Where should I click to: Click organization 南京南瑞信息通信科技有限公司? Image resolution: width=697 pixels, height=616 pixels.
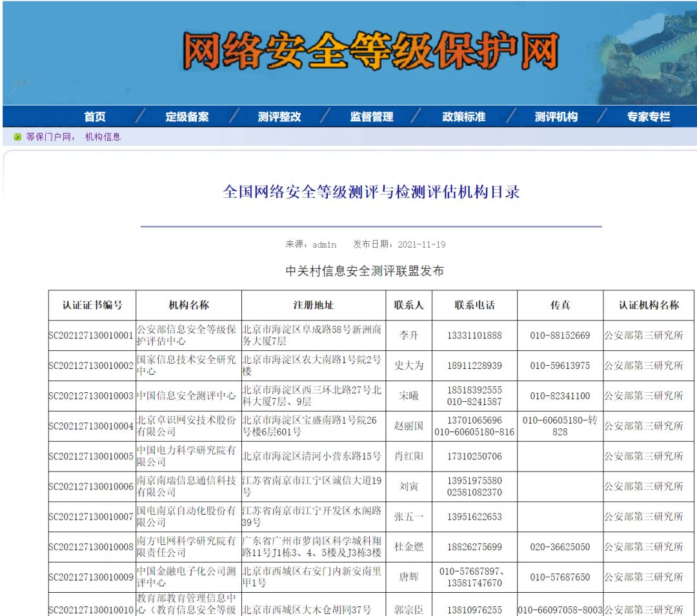point(187,486)
